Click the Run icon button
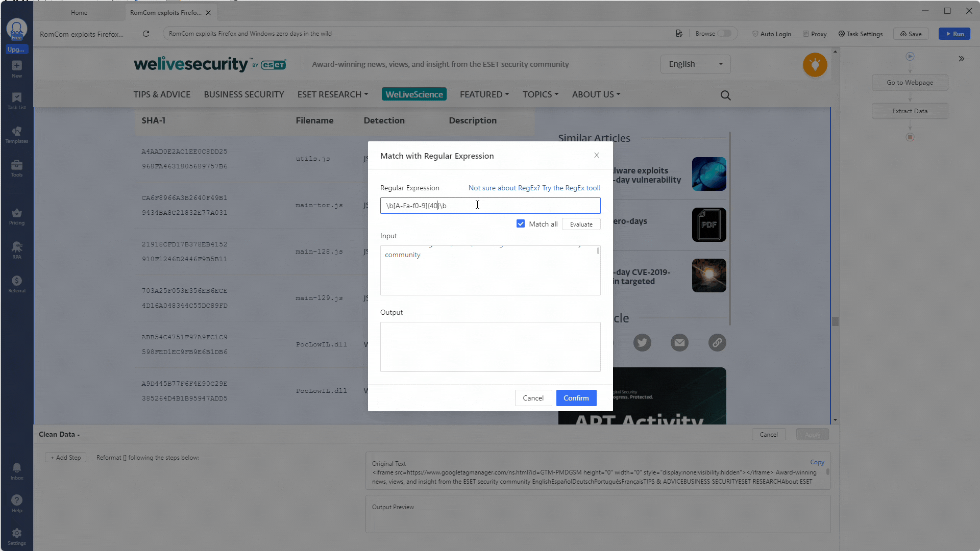Viewport: 980px width, 551px height. click(x=955, y=34)
